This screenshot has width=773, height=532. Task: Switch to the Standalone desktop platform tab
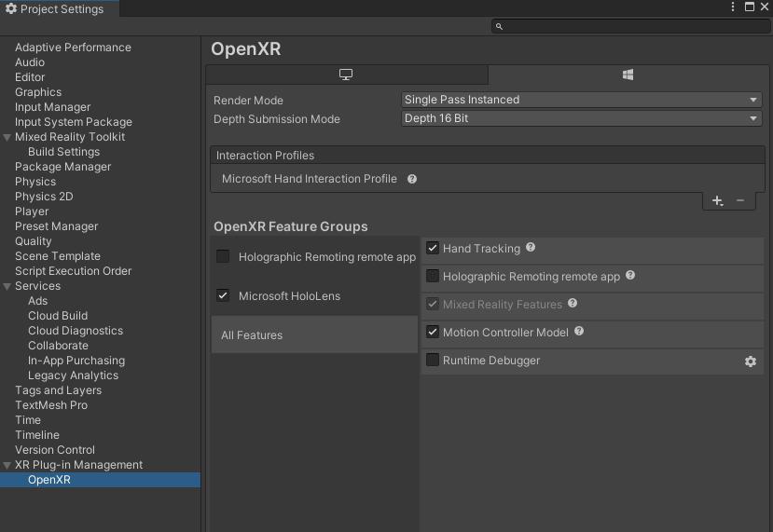point(346,75)
